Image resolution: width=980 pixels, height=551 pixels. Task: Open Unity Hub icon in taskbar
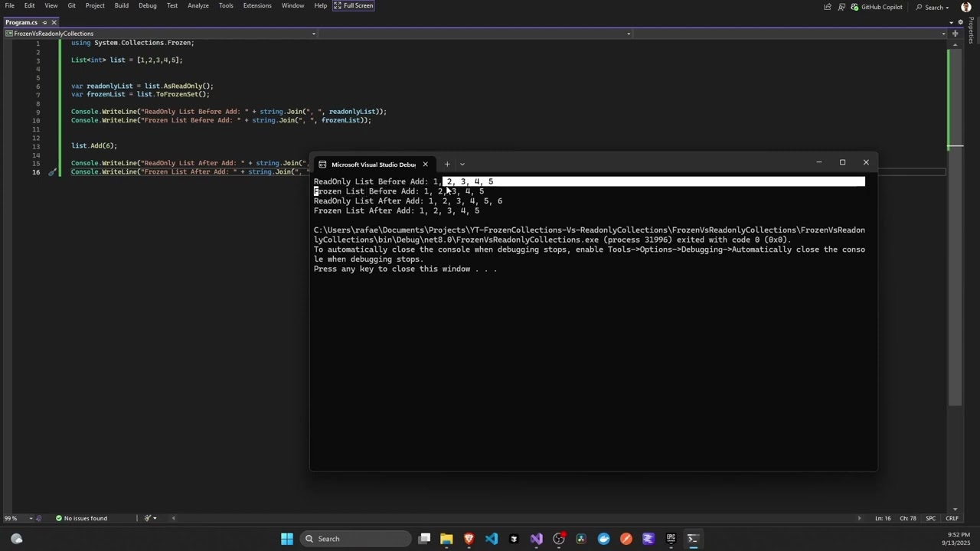click(514, 539)
